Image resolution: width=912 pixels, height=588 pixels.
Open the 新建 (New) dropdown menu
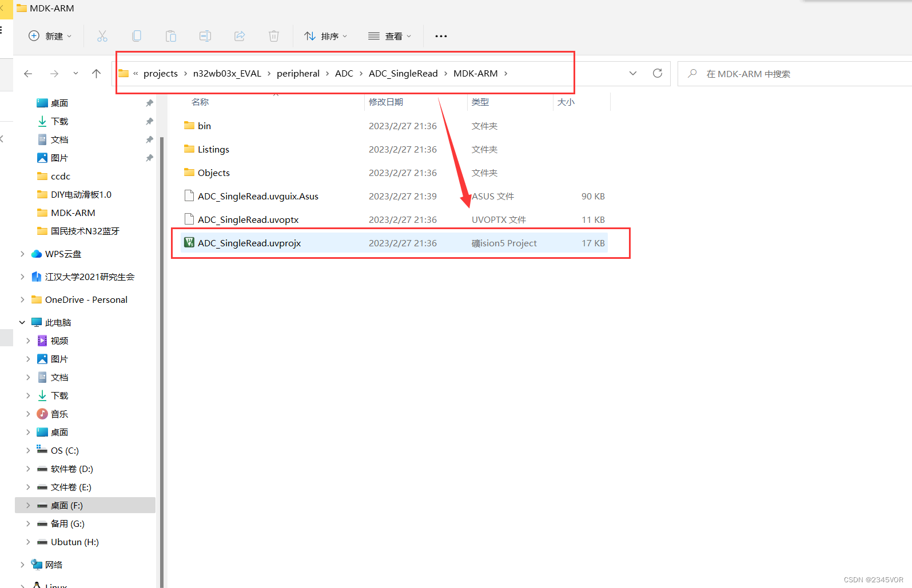(50, 36)
